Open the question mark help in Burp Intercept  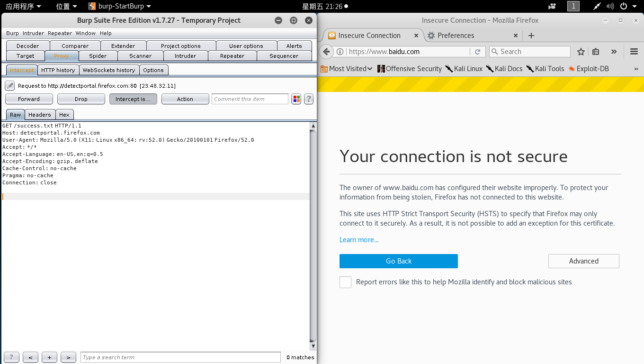point(309,99)
